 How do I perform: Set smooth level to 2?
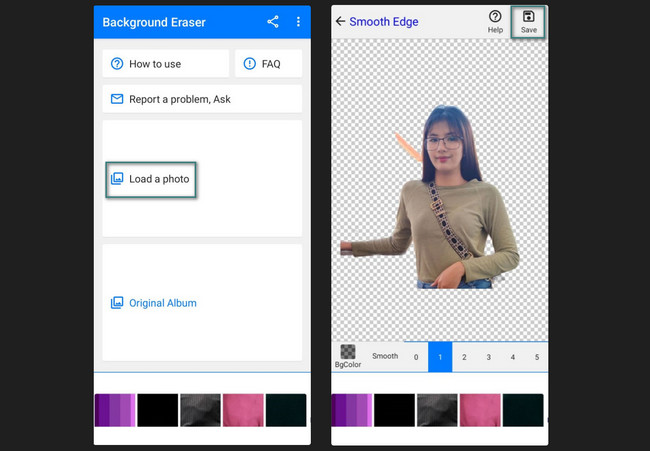(464, 357)
